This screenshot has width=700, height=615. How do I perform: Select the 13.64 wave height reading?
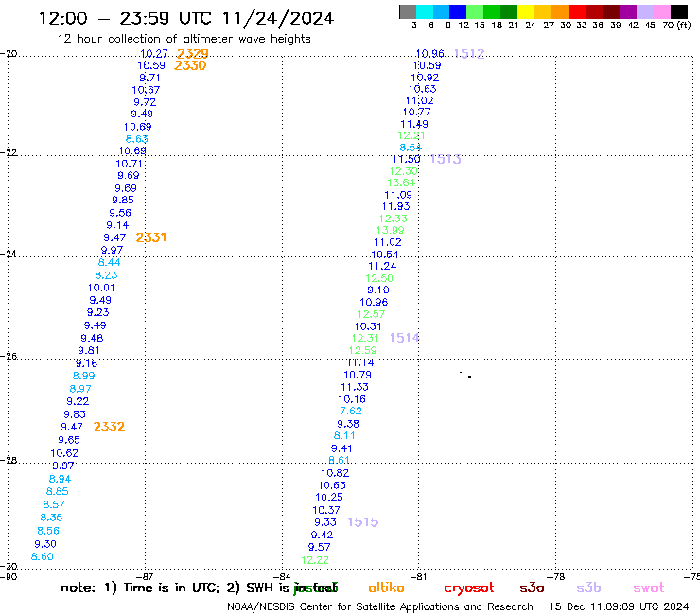click(401, 183)
